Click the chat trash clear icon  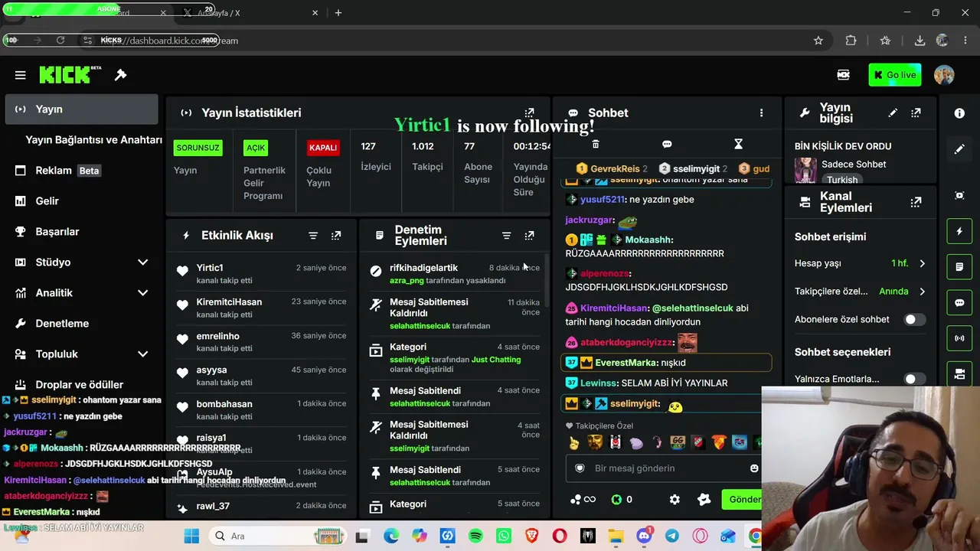coord(596,144)
